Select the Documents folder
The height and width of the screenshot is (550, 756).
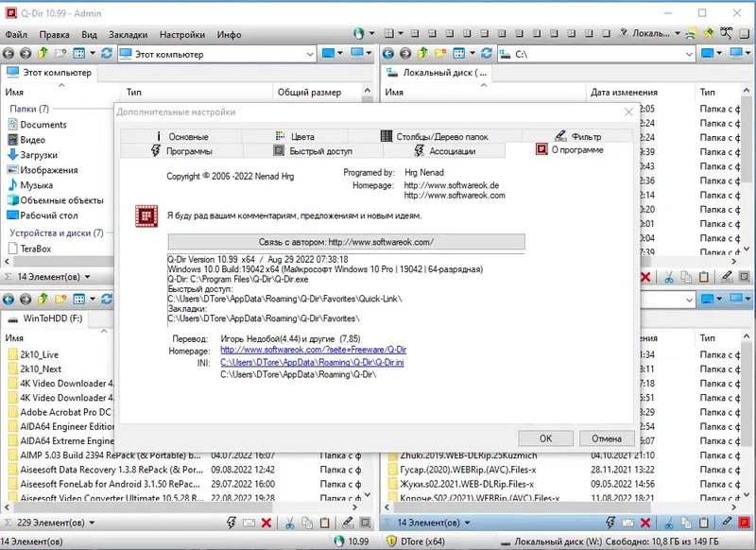pos(37,125)
